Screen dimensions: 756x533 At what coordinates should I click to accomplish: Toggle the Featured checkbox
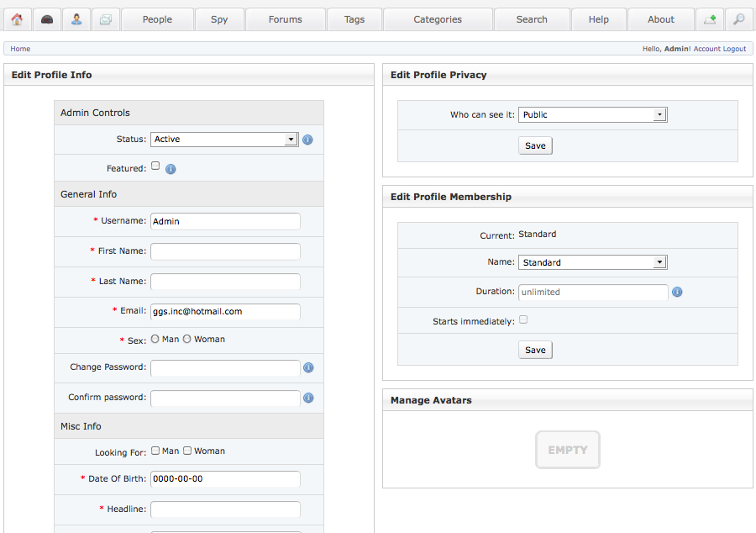click(x=155, y=166)
